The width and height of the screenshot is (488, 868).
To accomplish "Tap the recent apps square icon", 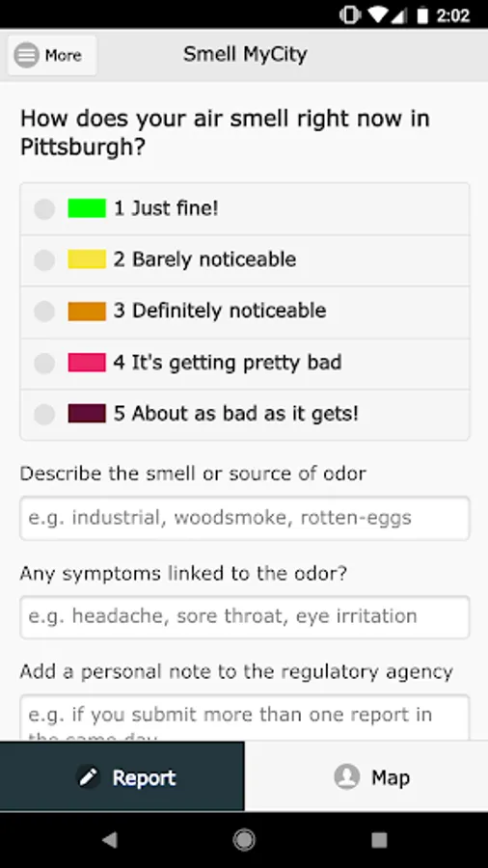I will [379, 840].
